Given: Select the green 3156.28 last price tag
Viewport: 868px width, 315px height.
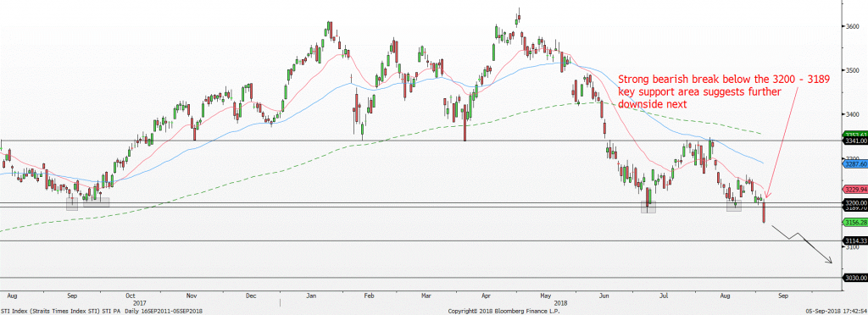Looking at the screenshot, I should pyautogui.click(x=854, y=222).
